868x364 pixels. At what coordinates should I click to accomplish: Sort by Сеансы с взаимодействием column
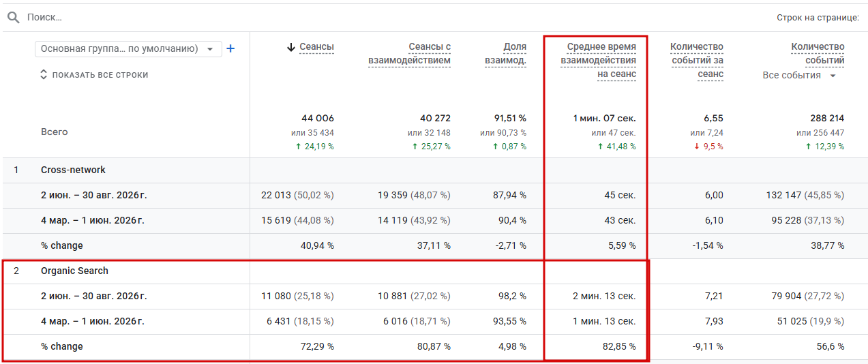click(409, 54)
